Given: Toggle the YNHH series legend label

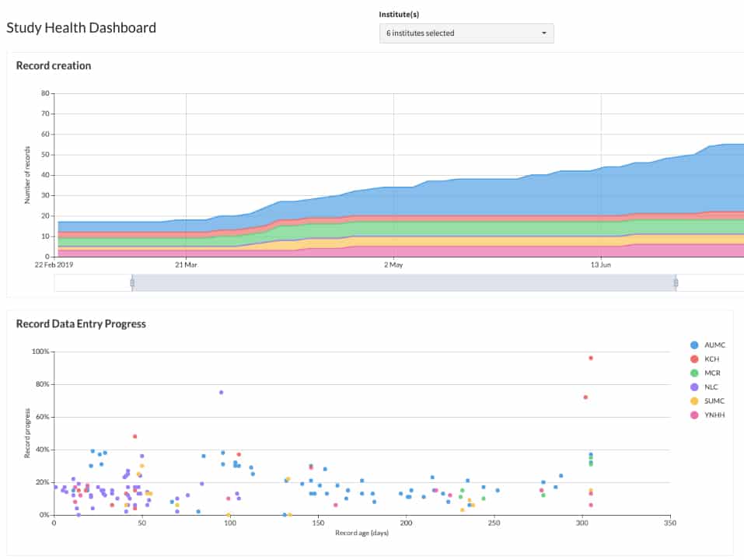Looking at the screenshot, I should click(714, 415).
